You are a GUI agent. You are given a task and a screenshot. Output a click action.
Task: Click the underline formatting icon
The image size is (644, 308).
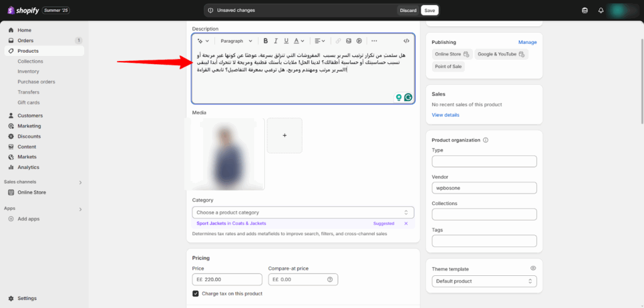(x=286, y=41)
